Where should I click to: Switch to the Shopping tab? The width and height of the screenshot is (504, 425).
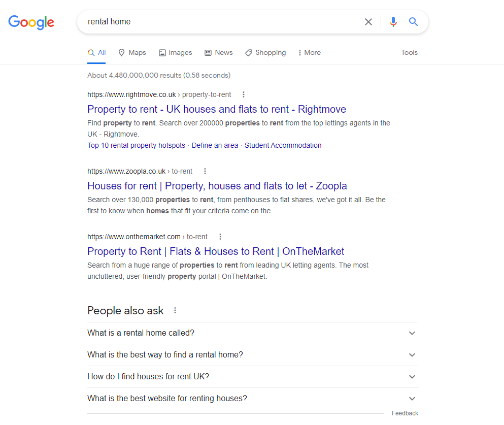pos(265,52)
